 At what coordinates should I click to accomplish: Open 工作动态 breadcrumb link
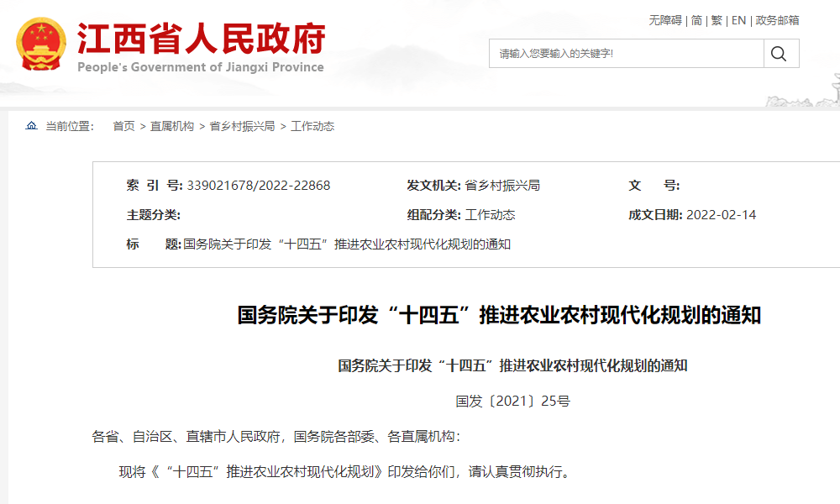[x=312, y=126]
